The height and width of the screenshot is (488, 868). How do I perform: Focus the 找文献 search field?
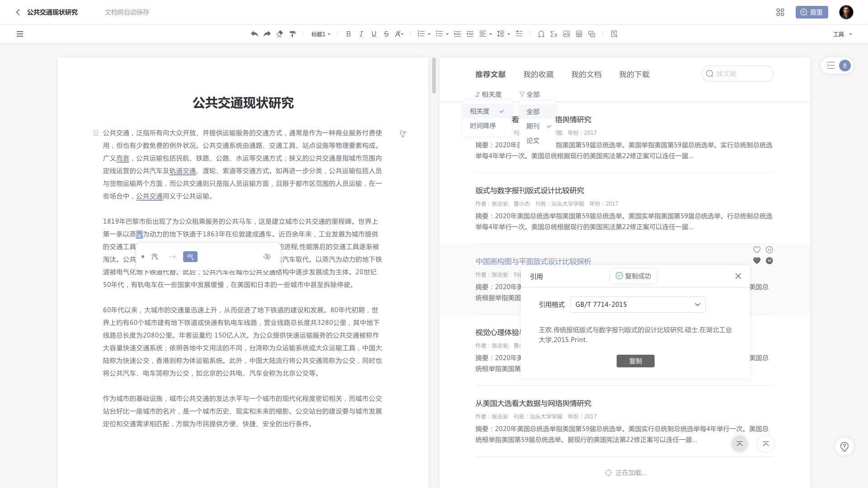tap(738, 74)
